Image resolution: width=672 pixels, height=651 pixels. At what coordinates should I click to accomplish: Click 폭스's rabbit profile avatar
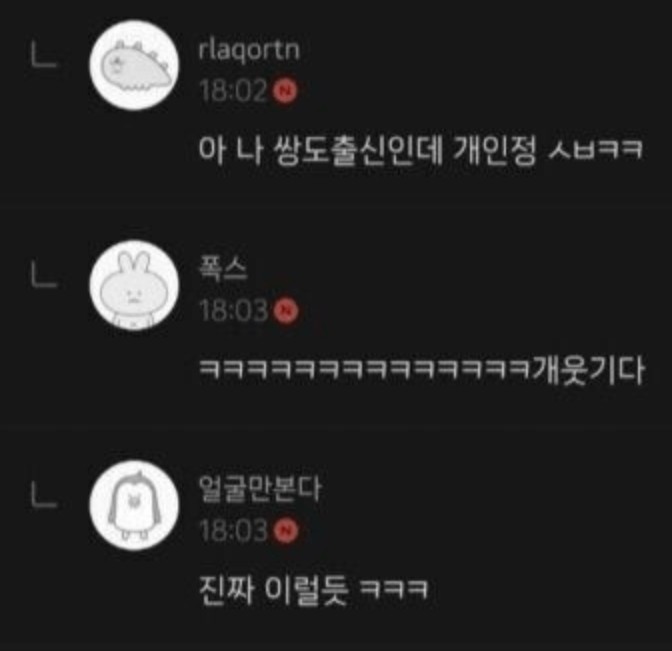pos(134,285)
